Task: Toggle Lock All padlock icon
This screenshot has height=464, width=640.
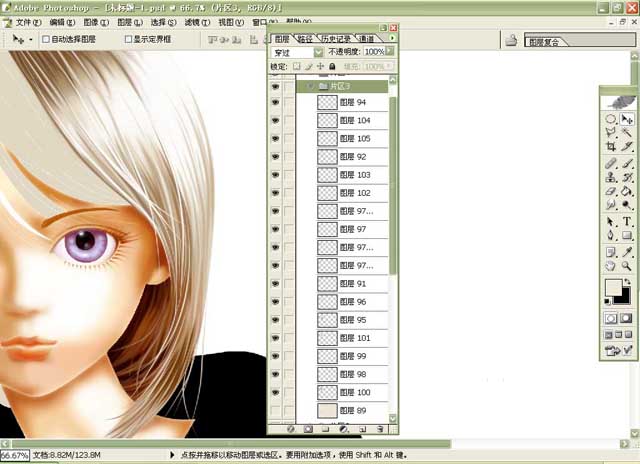Action: [x=332, y=66]
